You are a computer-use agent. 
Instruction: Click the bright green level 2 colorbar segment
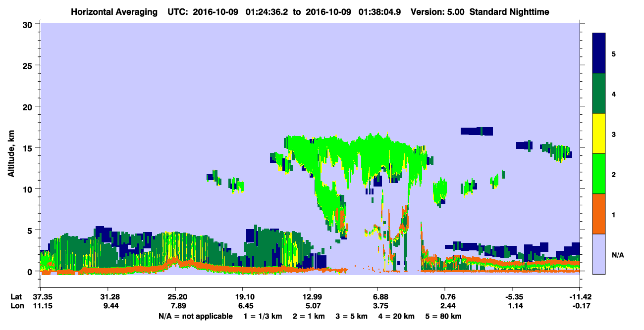pos(599,174)
